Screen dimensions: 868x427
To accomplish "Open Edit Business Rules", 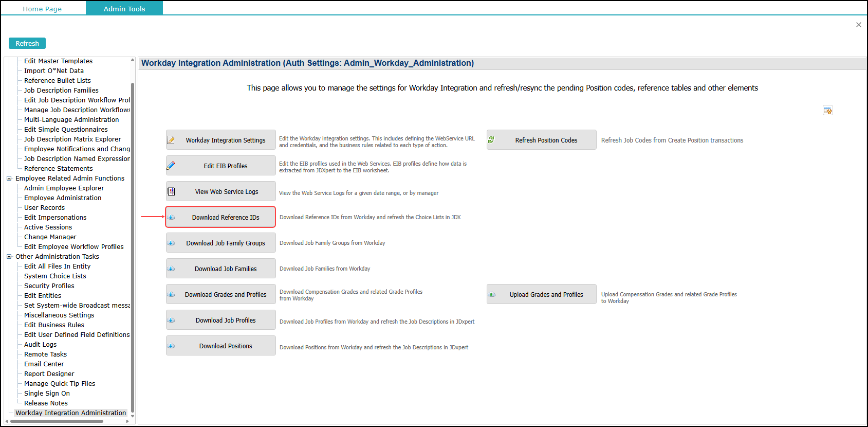I will coord(54,325).
